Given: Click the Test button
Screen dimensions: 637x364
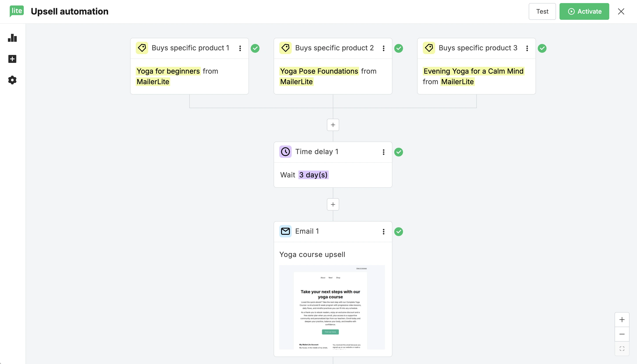Looking at the screenshot, I should (542, 11).
